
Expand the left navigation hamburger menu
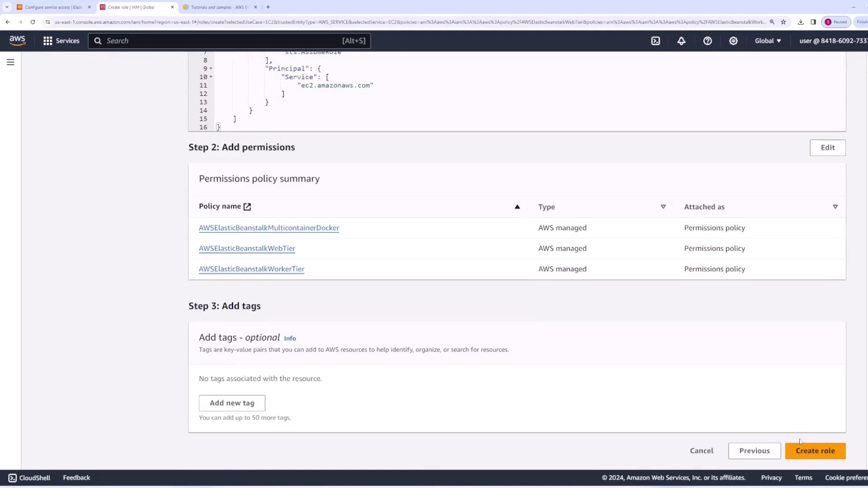point(10,62)
